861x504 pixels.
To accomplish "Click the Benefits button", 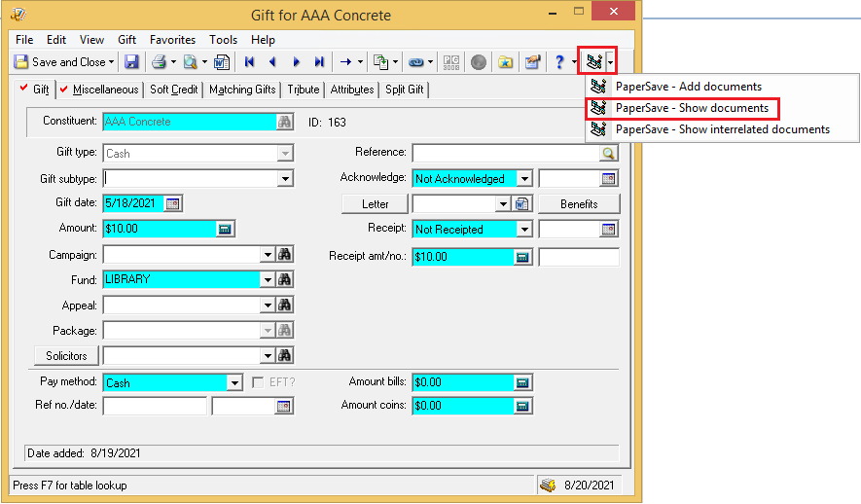I will [x=579, y=204].
